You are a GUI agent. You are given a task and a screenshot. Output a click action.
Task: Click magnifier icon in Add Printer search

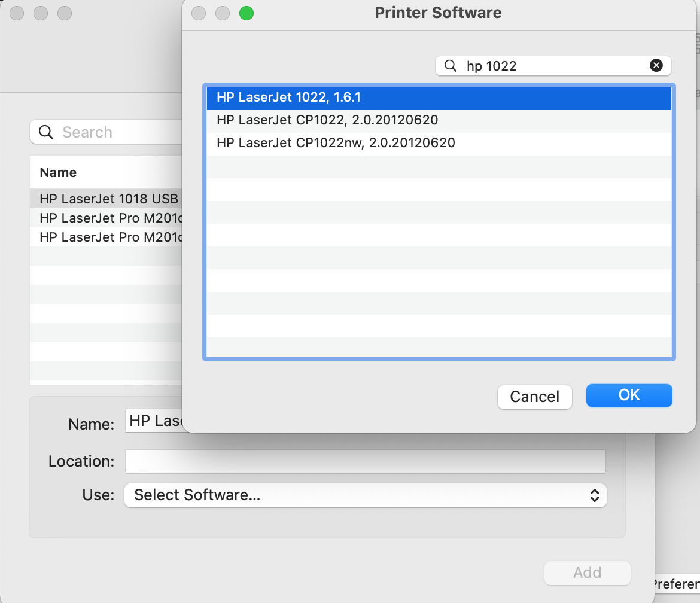(46, 132)
